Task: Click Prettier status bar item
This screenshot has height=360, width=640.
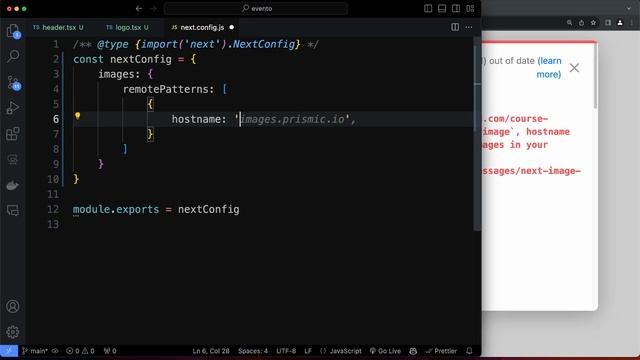Action: pos(441,351)
